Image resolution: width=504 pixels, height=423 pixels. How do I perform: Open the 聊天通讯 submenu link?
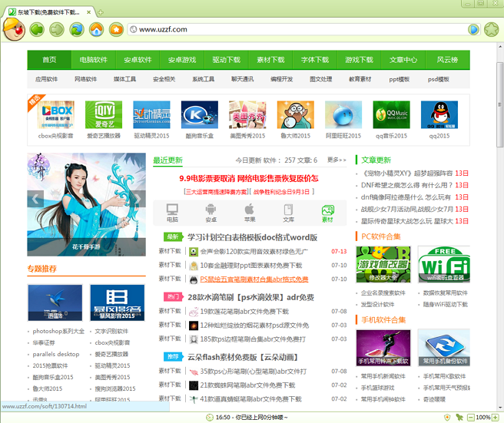point(242,79)
